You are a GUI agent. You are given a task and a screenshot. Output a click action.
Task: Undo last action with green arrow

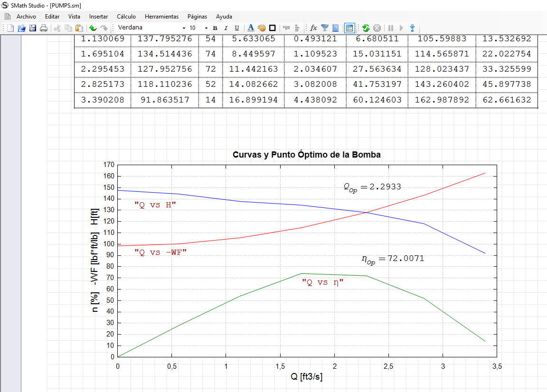(93, 28)
